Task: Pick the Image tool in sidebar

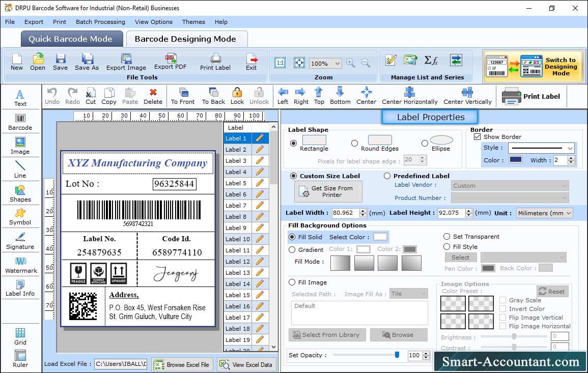Action: (20, 146)
